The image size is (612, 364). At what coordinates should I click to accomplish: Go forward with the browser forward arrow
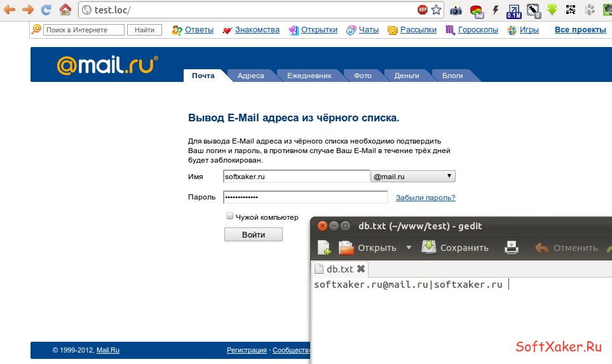pyautogui.click(x=28, y=10)
